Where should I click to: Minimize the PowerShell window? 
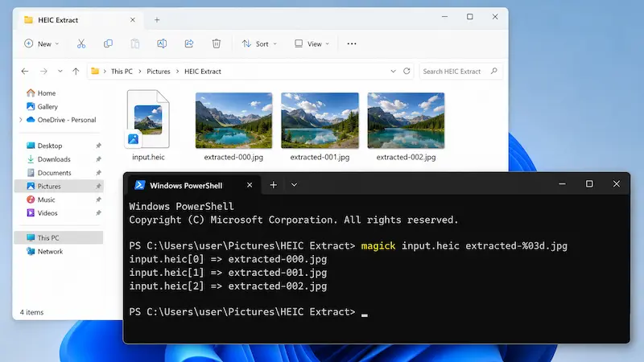pyautogui.click(x=562, y=184)
